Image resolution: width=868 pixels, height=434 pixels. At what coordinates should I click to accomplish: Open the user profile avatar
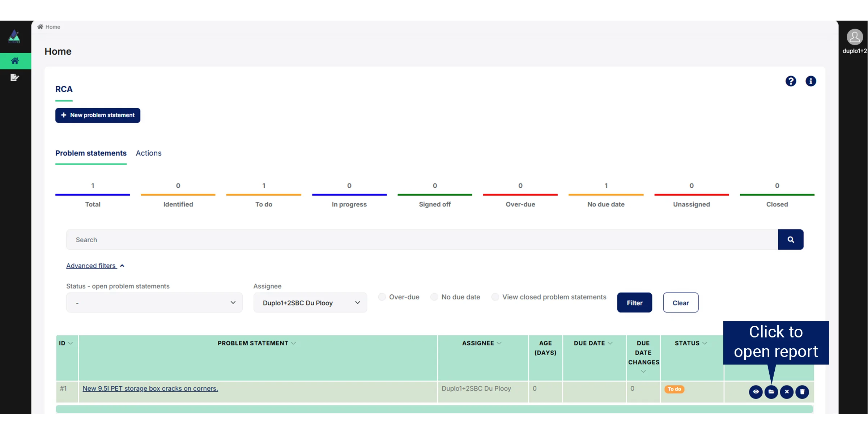click(855, 37)
